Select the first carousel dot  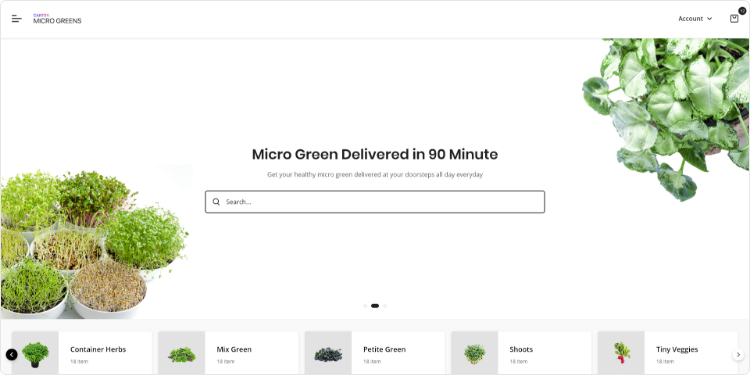pos(365,306)
